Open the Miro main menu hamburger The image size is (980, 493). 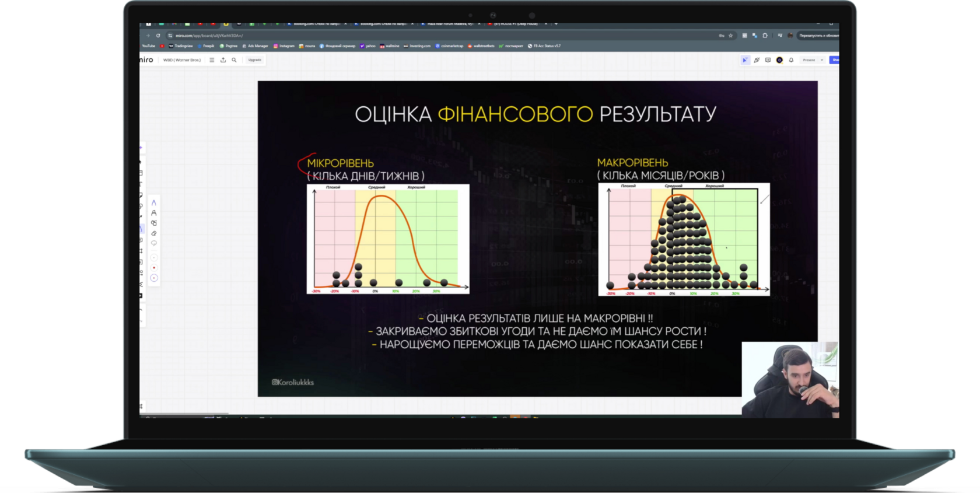(x=212, y=60)
